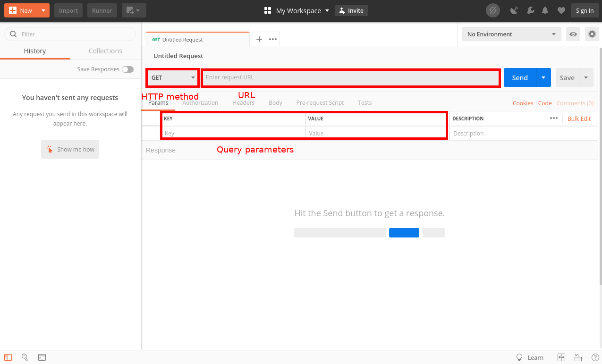Click the heart icon in the header
The height and width of the screenshot is (364, 602).
pos(561,10)
